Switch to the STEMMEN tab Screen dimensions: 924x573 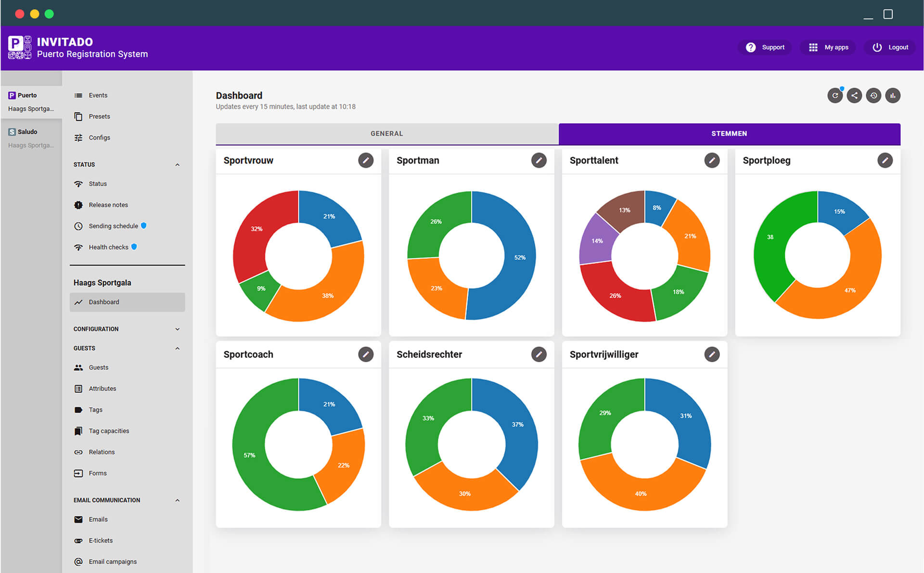tap(729, 133)
